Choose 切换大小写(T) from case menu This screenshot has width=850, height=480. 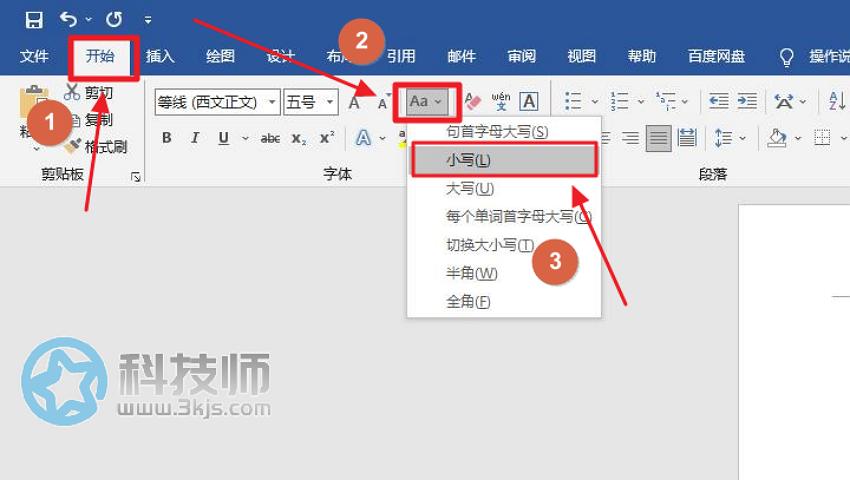[504, 245]
